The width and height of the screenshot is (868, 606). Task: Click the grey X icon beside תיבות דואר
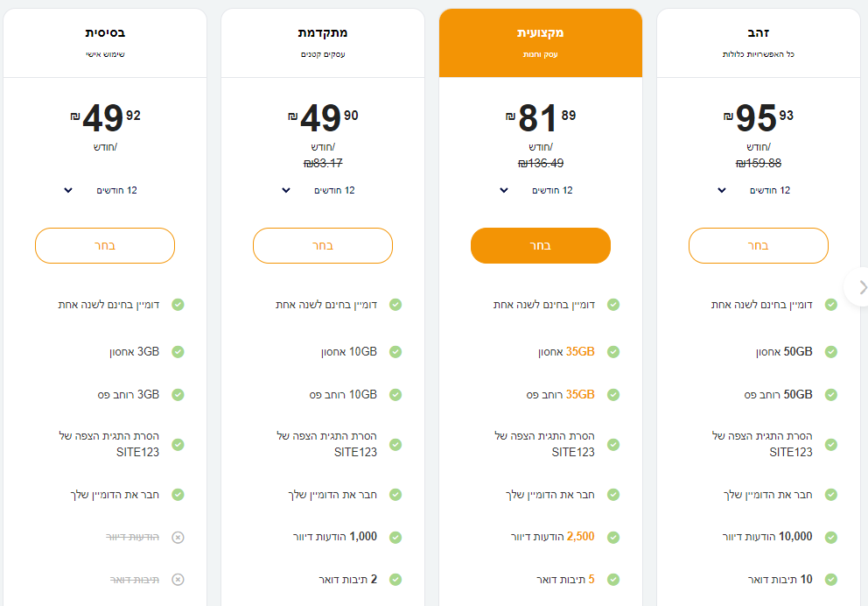point(178,580)
